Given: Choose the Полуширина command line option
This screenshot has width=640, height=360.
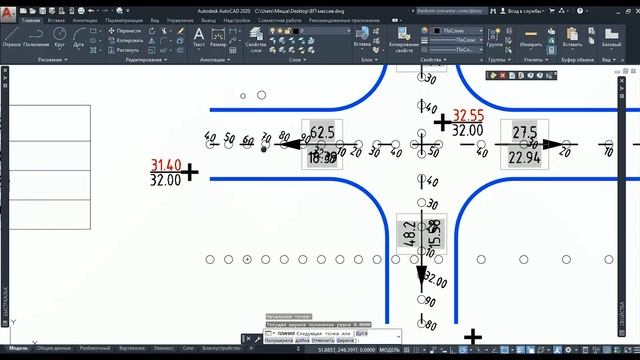Looking at the screenshot, I should click(279, 340).
